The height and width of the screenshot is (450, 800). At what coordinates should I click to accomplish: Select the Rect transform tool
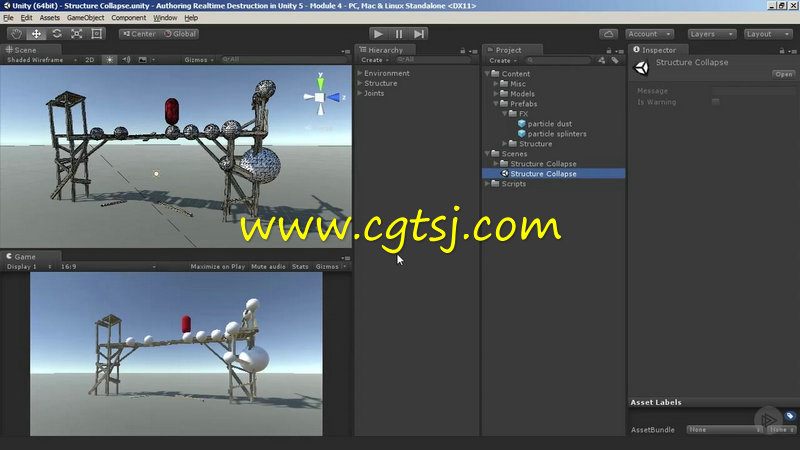[x=96, y=34]
